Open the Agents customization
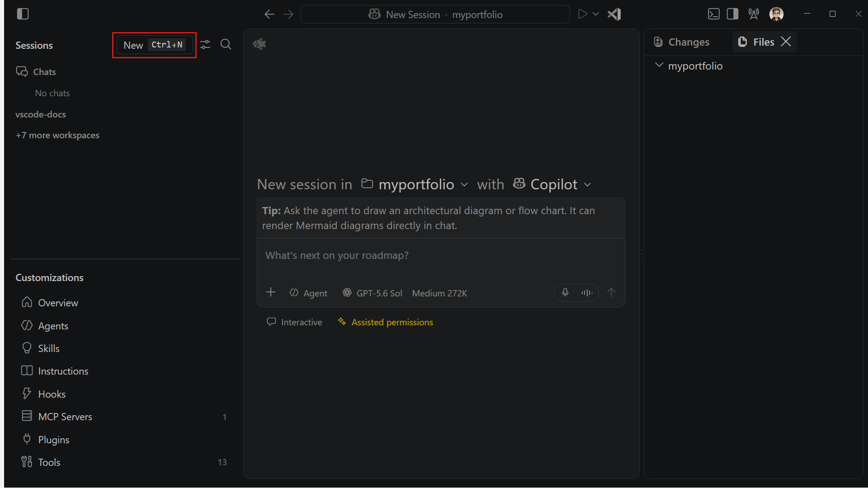868x488 pixels. tap(53, 326)
